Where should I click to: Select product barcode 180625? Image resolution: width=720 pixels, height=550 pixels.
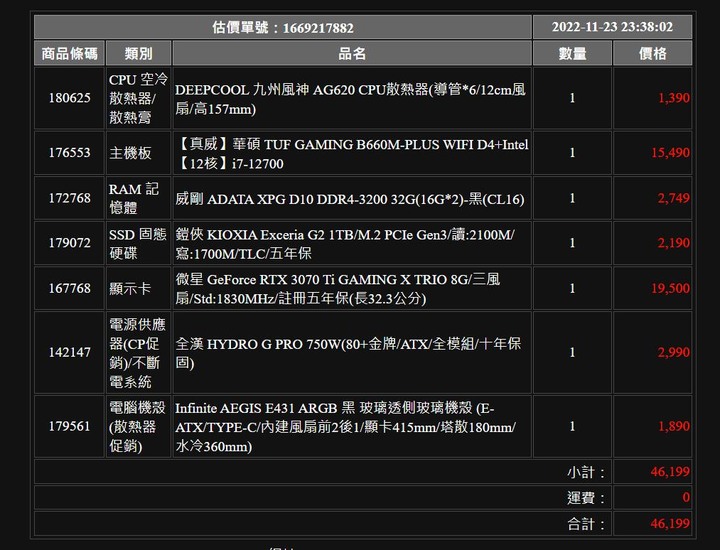coord(69,98)
